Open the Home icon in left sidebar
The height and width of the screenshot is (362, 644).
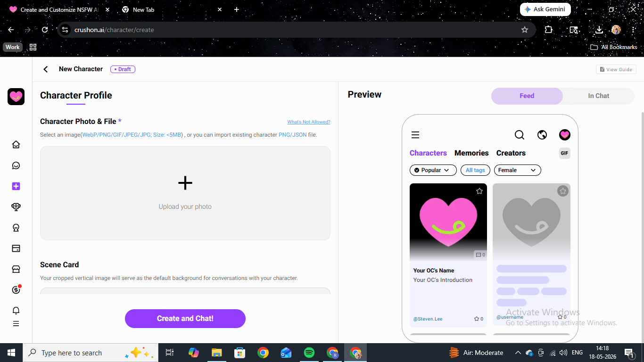(16, 145)
